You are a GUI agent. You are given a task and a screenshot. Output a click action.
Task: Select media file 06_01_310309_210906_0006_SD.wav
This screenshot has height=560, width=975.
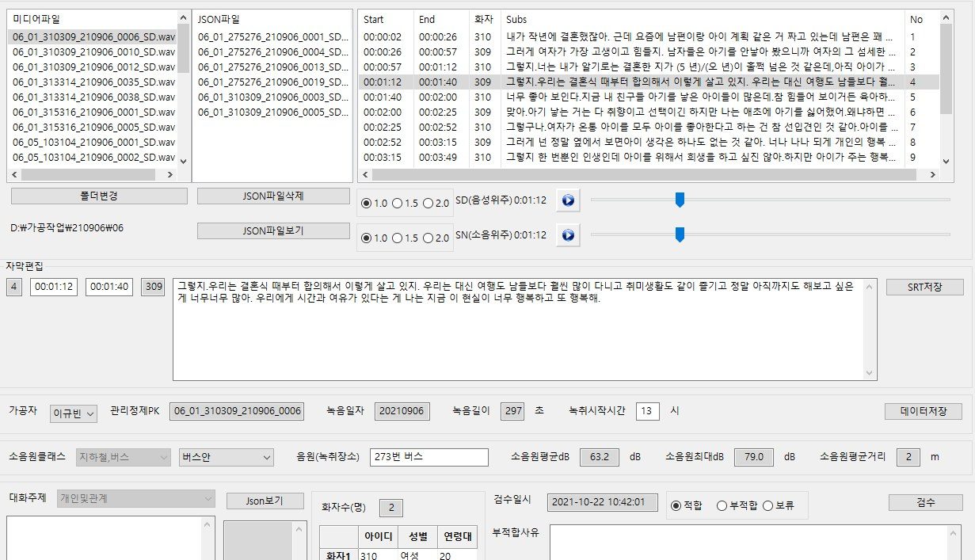coord(93,36)
